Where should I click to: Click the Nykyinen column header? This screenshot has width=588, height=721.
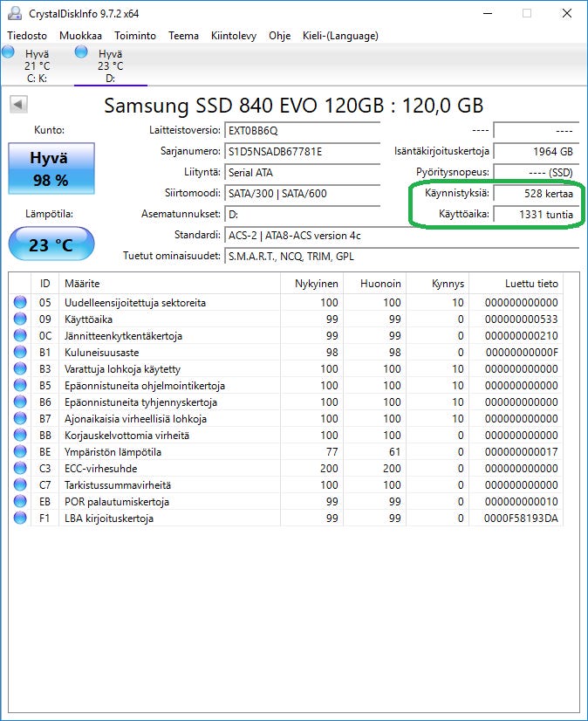pyautogui.click(x=311, y=283)
